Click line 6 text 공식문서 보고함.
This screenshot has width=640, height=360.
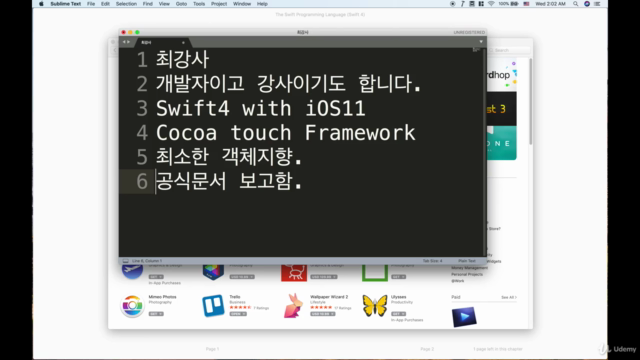pyautogui.click(x=229, y=181)
